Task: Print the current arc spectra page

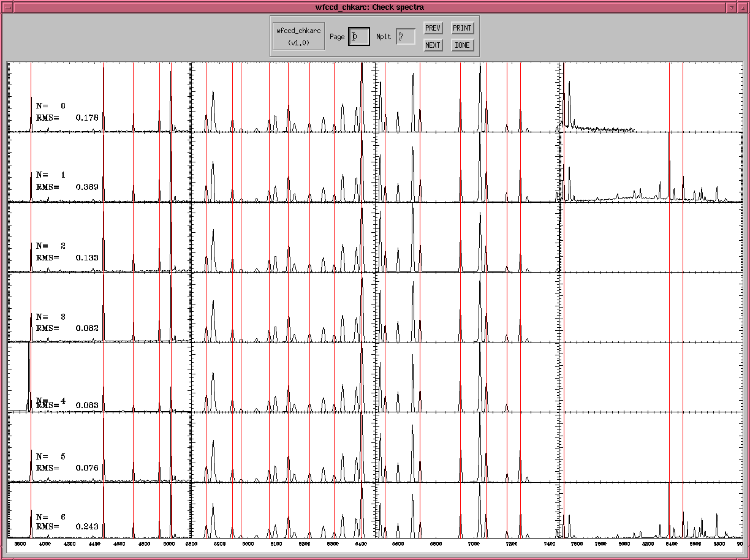Action: point(462,28)
